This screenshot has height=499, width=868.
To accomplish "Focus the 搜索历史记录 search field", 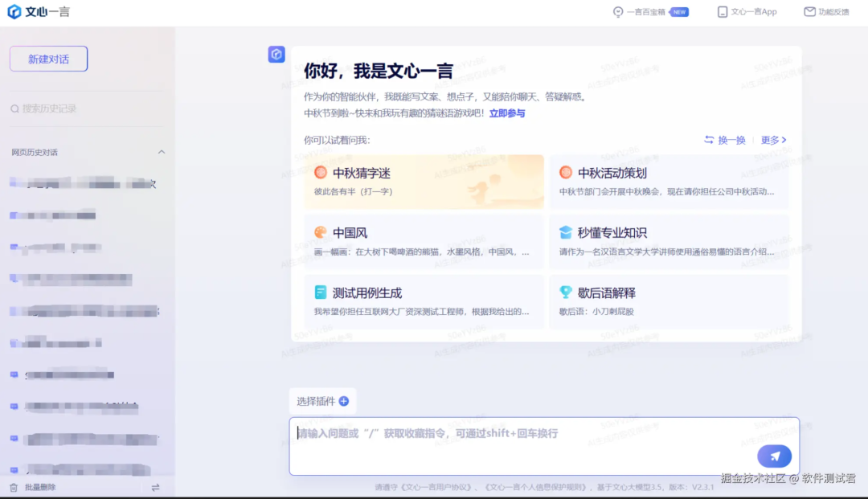I will 88,108.
